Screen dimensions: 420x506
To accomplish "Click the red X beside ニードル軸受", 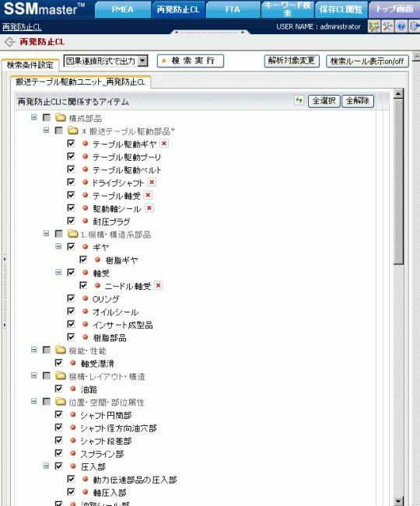I will pos(158,285).
